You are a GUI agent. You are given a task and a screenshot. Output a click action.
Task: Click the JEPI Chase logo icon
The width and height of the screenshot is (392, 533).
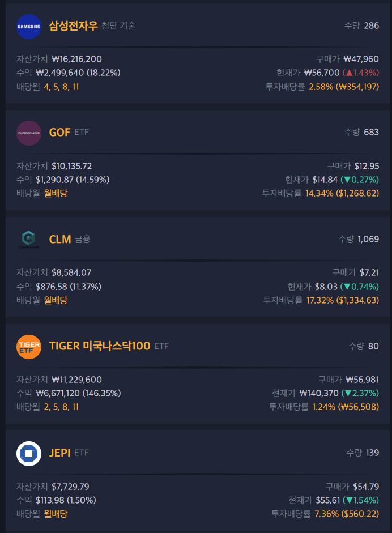pyautogui.click(x=29, y=453)
